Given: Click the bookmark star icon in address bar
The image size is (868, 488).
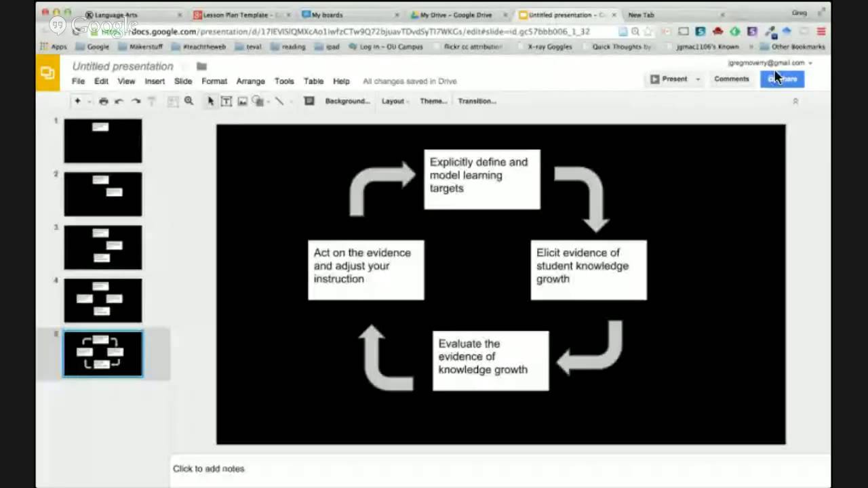Looking at the screenshot, I should (649, 32).
